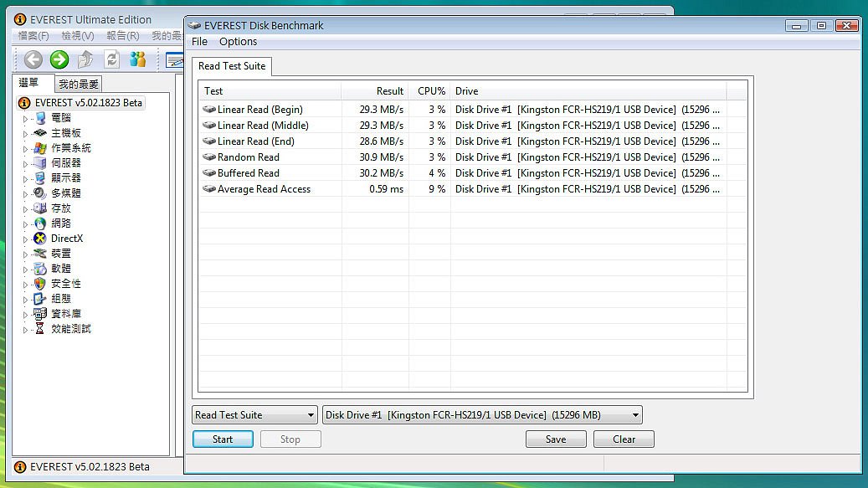
Task: Open the 檢視(V) menu in EVEREST
Action: (x=78, y=35)
